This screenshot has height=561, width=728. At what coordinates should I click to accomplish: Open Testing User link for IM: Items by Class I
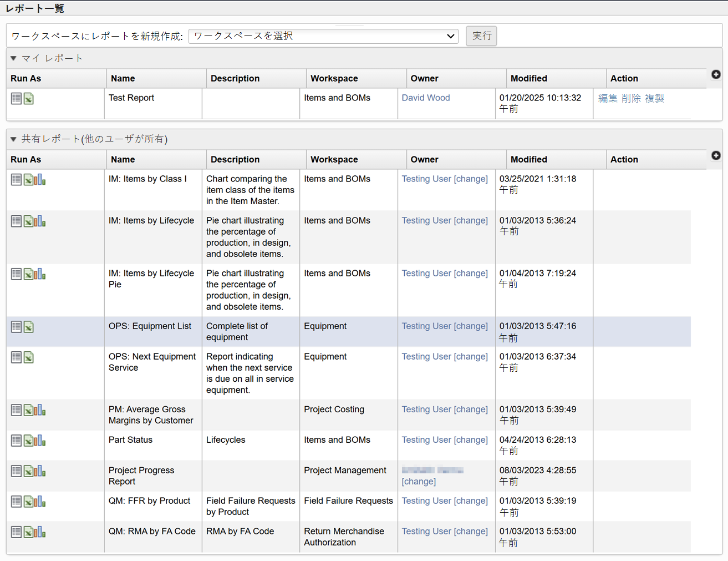click(x=426, y=179)
